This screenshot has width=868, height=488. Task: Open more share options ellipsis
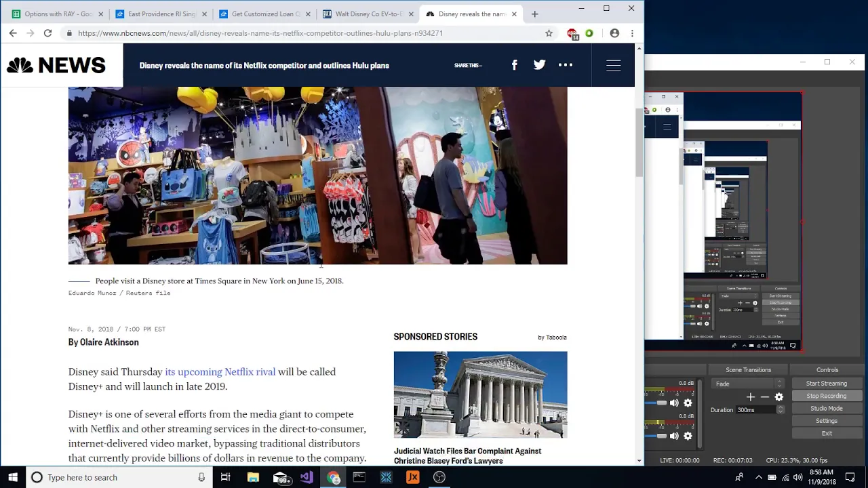[x=566, y=65]
